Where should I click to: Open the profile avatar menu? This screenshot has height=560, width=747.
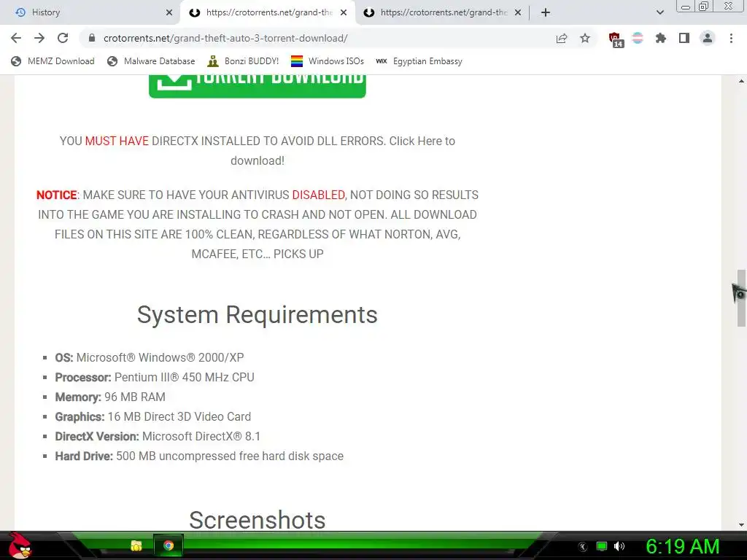point(708,38)
